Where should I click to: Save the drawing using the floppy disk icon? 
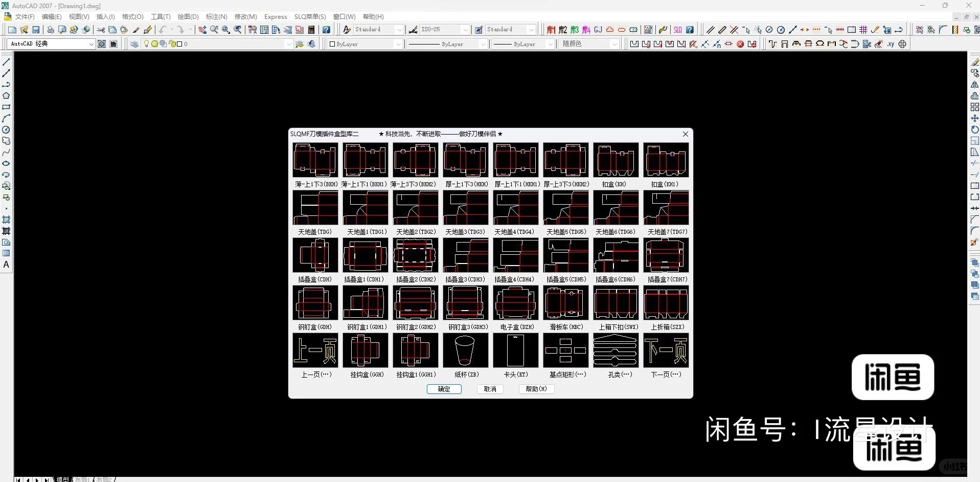36,30
